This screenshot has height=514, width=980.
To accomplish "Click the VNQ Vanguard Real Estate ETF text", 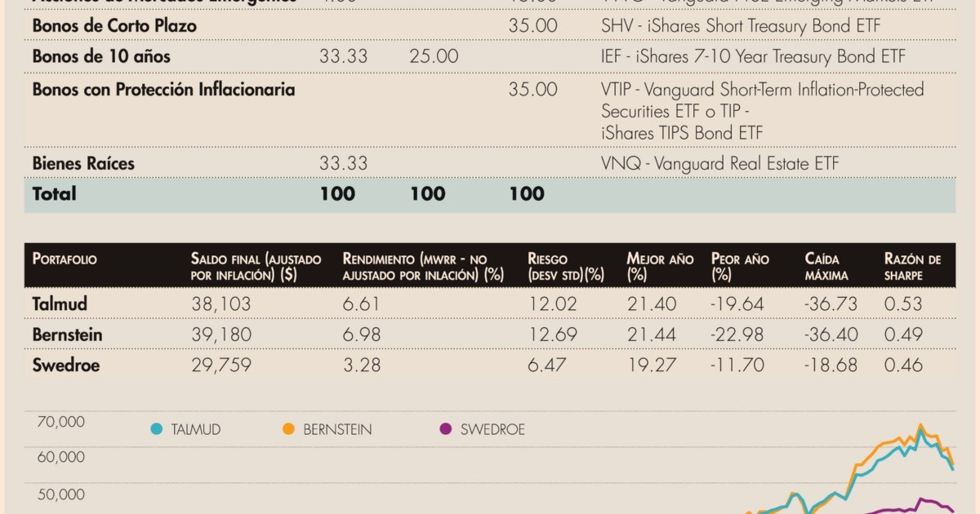I will coord(719,163).
